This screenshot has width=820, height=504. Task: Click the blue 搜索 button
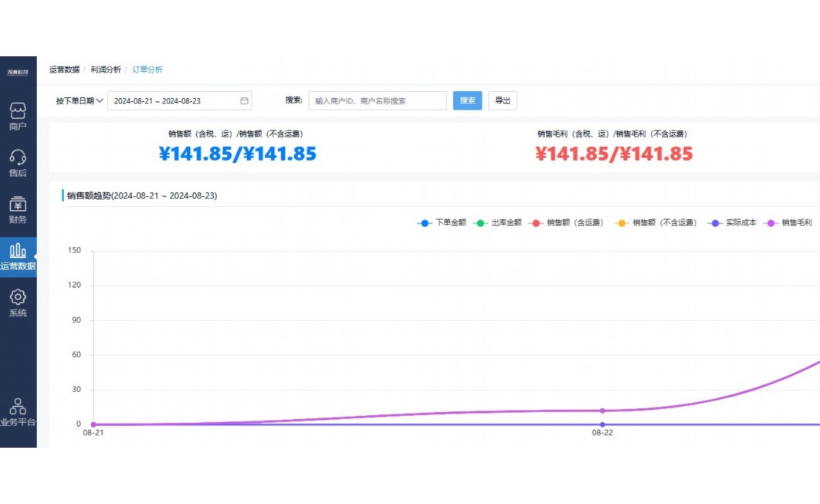click(x=467, y=101)
